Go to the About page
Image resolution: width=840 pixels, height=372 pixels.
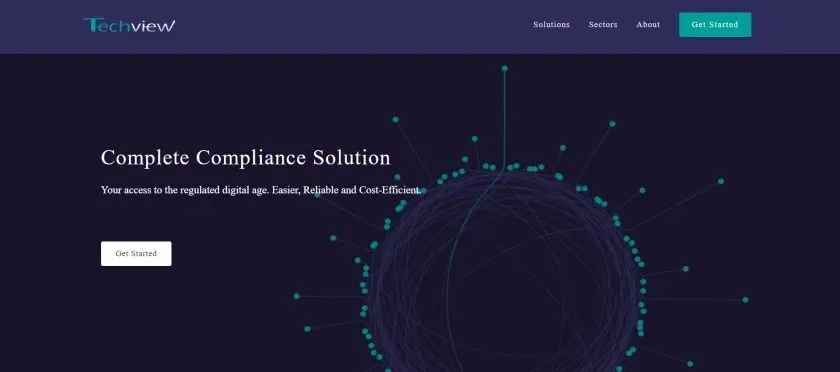648,25
